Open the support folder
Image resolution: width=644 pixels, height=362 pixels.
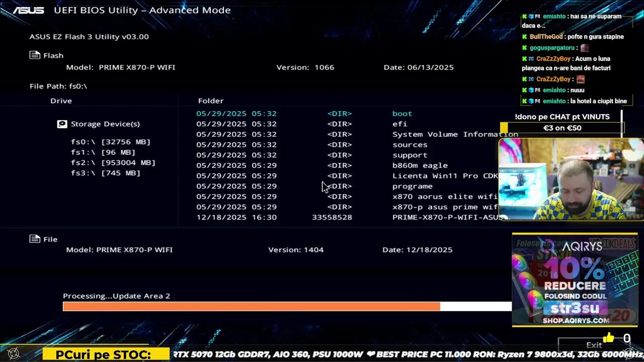click(x=410, y=155)
